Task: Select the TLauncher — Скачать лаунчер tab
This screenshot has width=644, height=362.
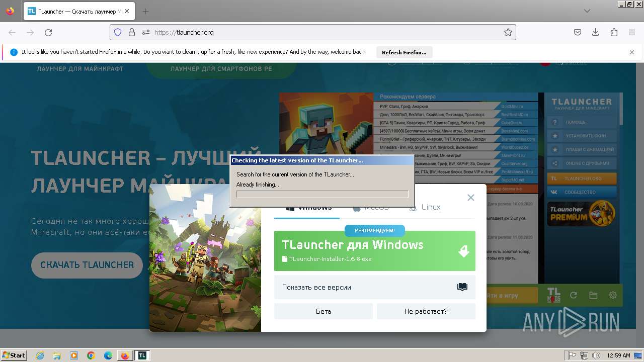Action: 78,11
